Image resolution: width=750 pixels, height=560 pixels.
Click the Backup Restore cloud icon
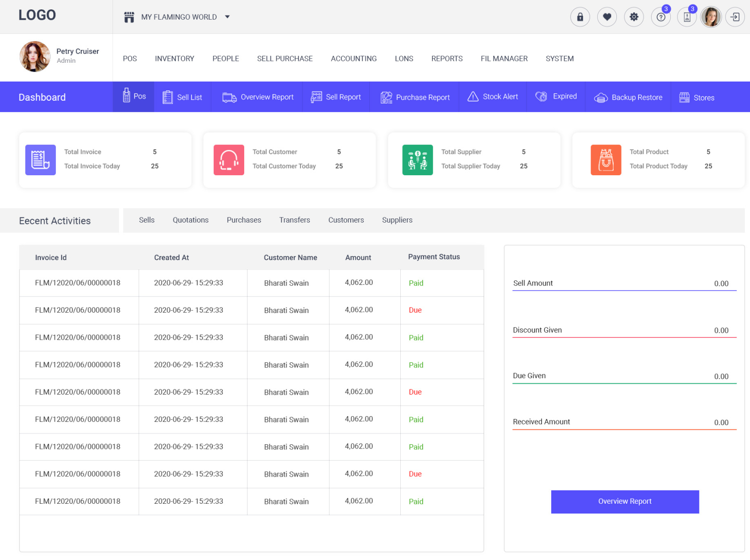pos(601,97)
